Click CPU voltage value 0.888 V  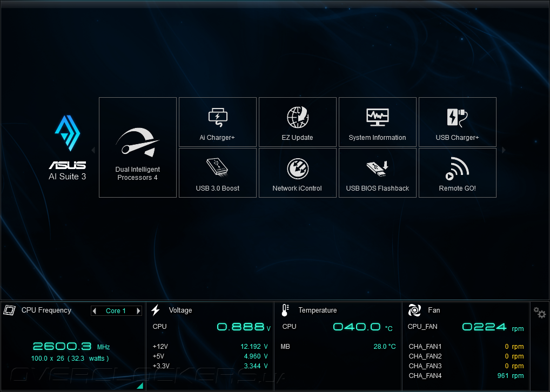[244, 327]
